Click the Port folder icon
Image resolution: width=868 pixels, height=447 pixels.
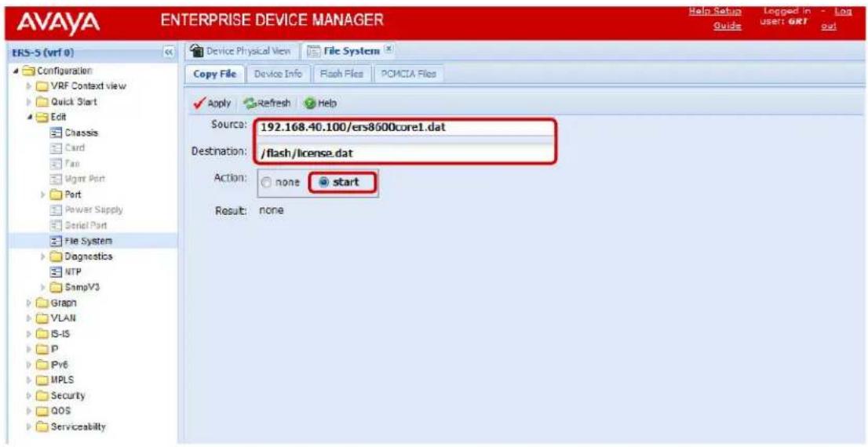57,194
